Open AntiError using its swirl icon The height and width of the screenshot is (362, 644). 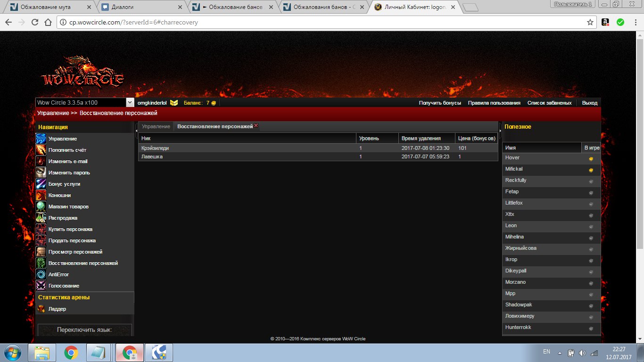pos(41,274)
